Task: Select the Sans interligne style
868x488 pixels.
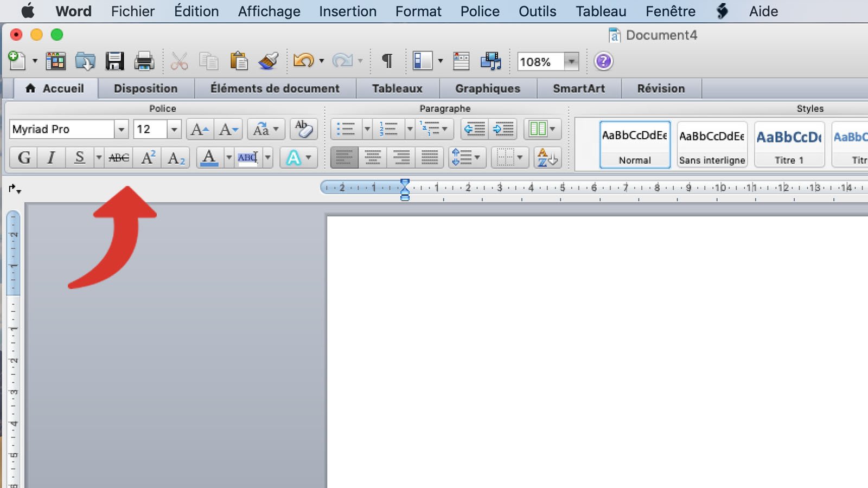Action: click(712, 144)
